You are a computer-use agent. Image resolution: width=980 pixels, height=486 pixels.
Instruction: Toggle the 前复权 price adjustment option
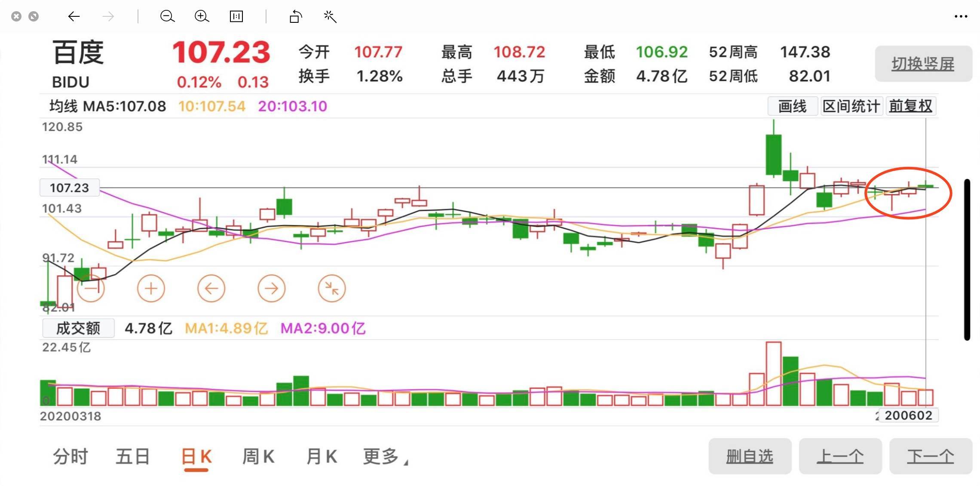pyautogui.click(x=910, y=106)
